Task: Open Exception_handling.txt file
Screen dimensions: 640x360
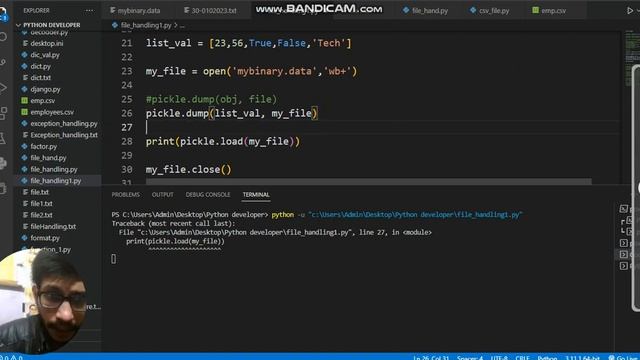Action: click(64, 135)
